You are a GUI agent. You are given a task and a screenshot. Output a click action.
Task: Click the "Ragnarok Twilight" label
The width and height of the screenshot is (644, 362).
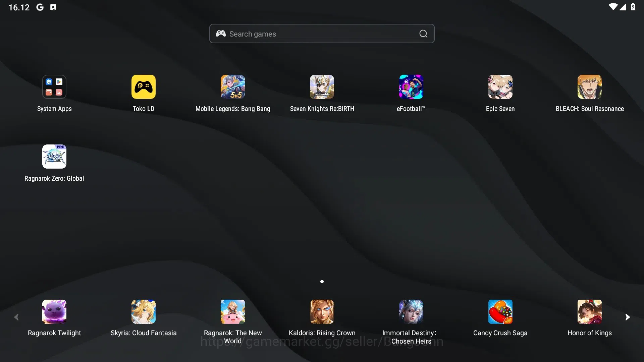(54, 333)
